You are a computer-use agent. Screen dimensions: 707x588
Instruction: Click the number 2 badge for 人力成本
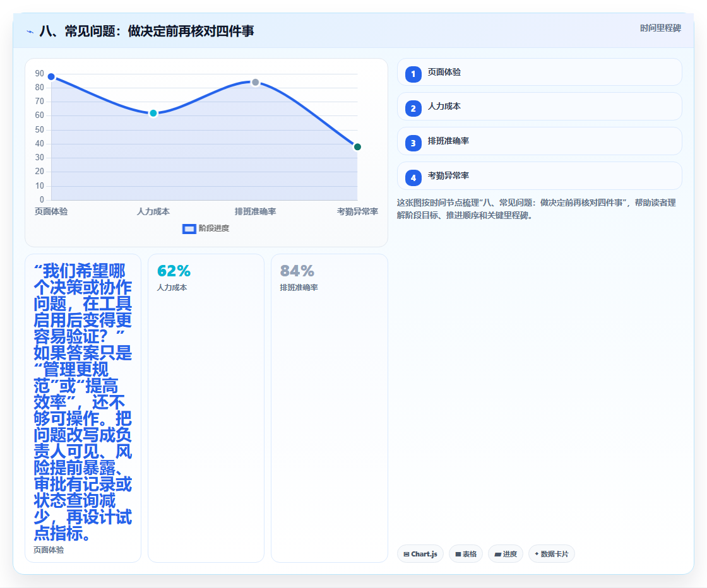[x=413, y=108]
